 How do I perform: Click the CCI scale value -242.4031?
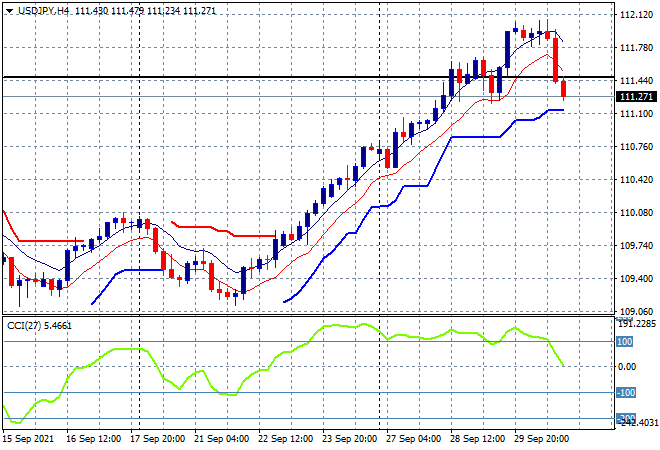[x=638, y=423]
